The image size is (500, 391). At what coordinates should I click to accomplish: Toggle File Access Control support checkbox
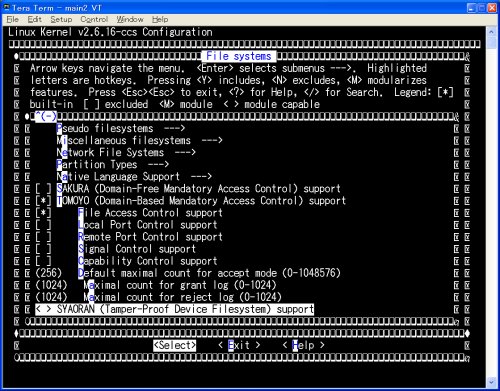pyautogui.click(x=43, y=213)
